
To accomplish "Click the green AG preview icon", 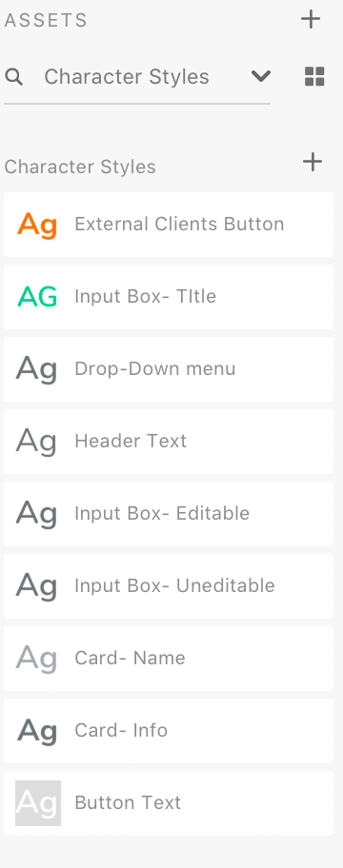I will (x=37, y=297).
